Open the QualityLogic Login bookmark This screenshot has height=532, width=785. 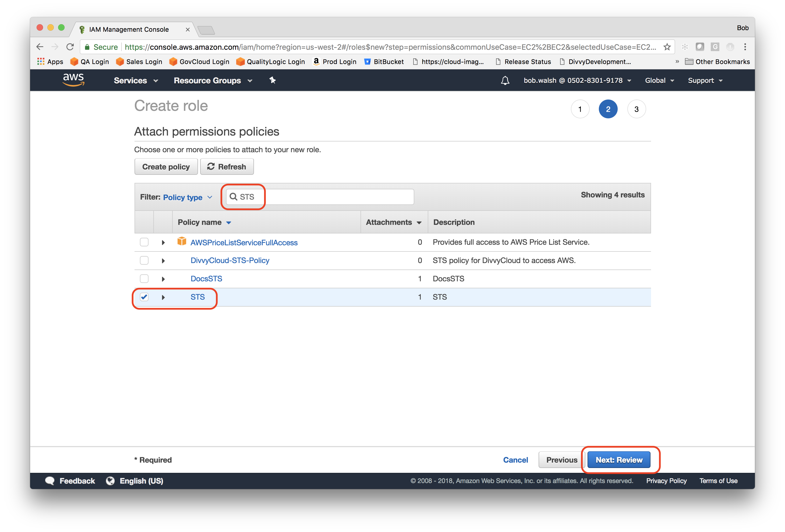pos(271,62)
